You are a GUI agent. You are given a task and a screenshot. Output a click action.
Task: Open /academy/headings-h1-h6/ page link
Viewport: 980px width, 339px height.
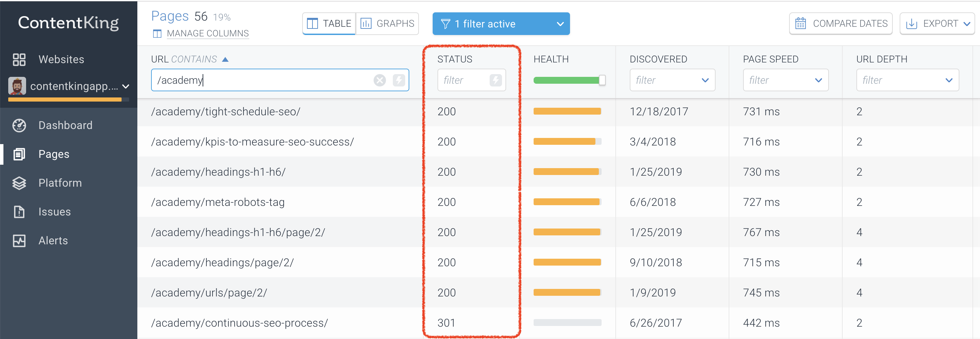click(218, 172)
